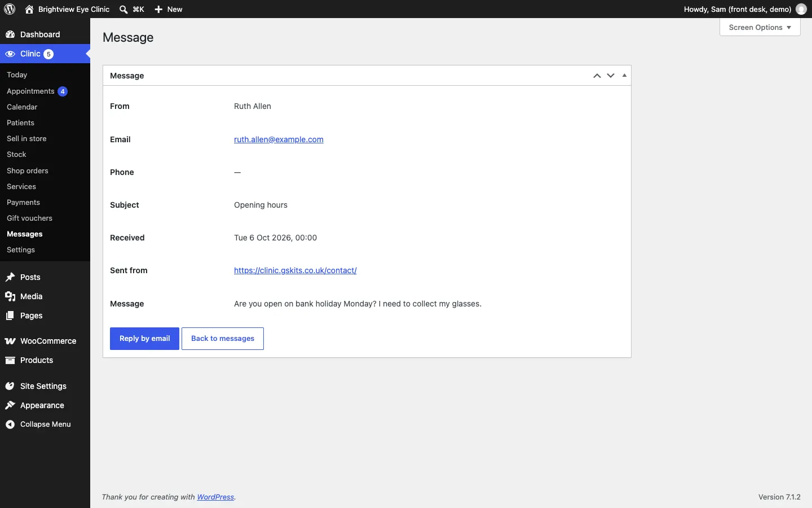Image resolution: width=812 pixels, height=508 pixels.
Task: Open the clinic.gskits.co.uk contact link
Action: [x=295, y=270]
